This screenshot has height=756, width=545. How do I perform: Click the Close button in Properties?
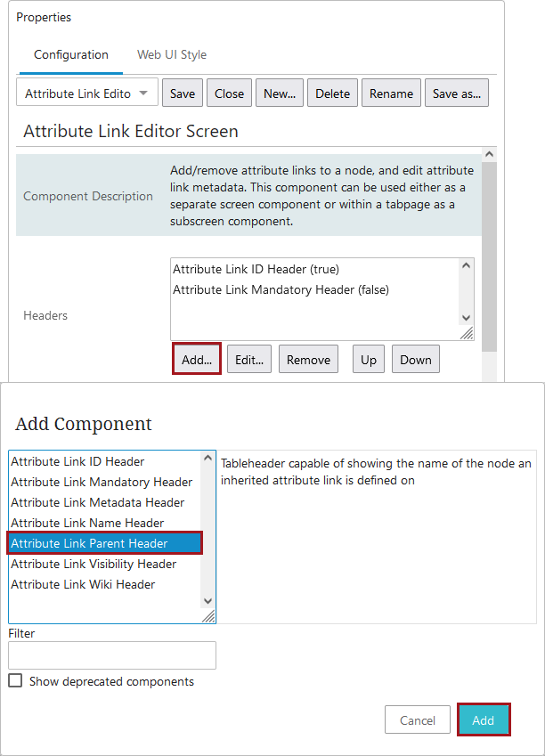pyautogui.click(x=229, y=93)
